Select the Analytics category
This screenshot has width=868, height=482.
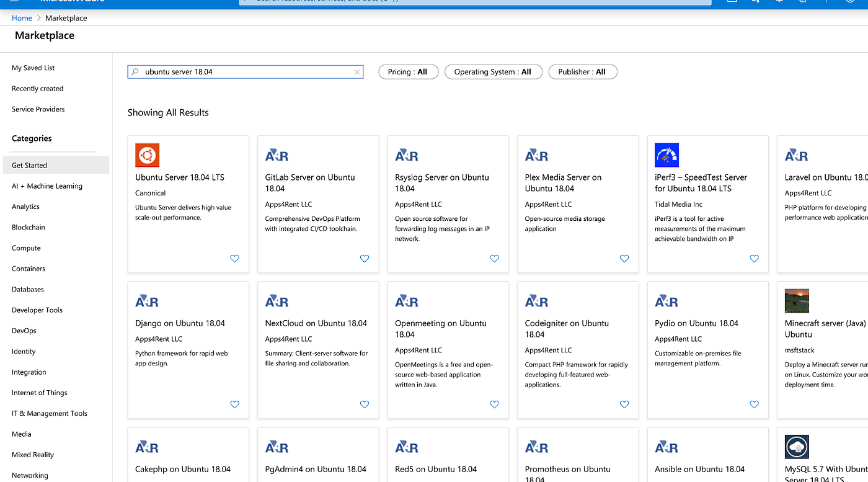(25, 207)
